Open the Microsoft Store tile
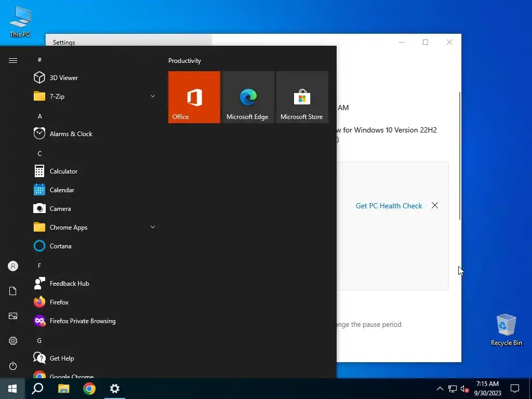 (x=302, y=97)
